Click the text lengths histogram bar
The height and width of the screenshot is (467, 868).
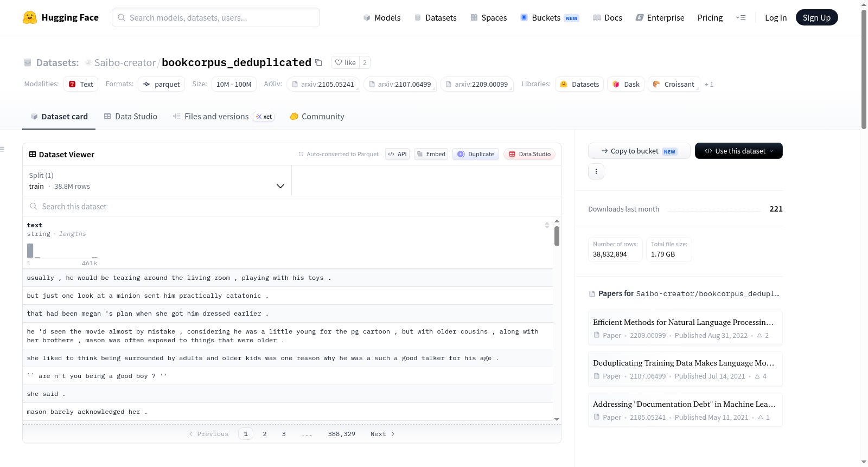30,251
